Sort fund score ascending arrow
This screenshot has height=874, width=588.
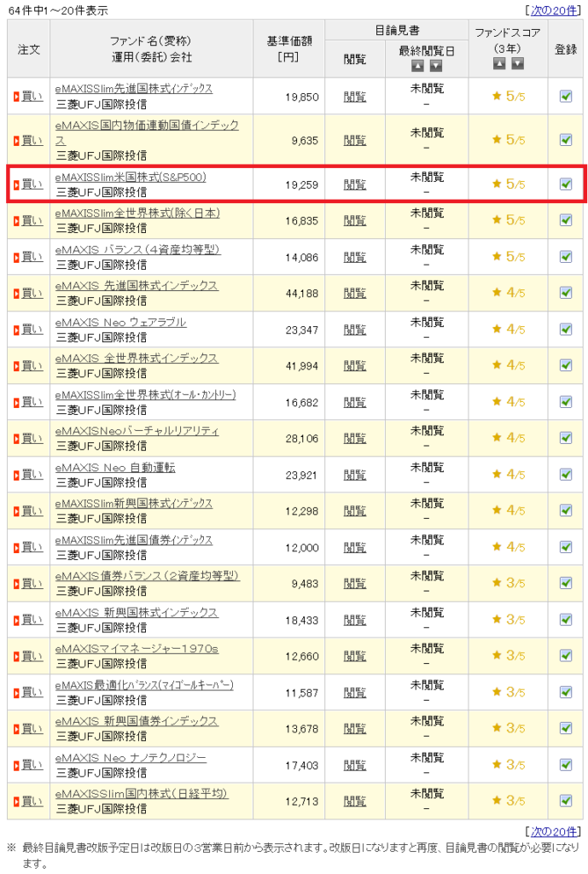click(x=499, y=63)
